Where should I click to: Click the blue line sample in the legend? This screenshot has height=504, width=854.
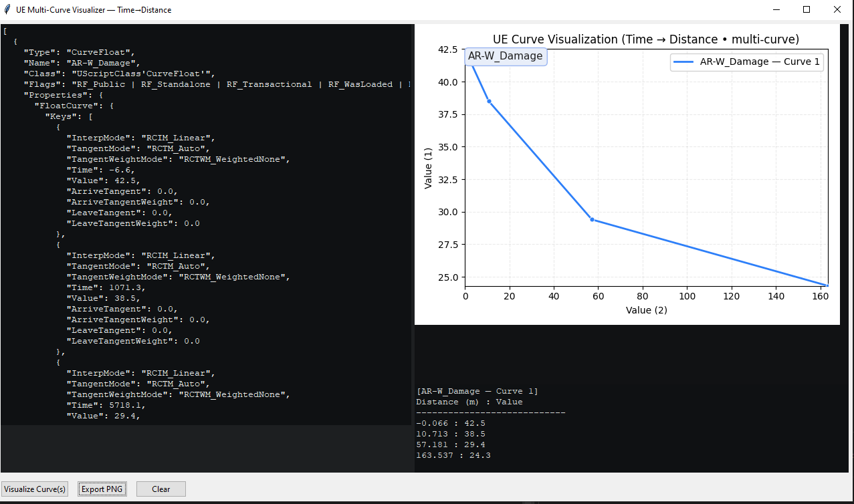(683, 62)
